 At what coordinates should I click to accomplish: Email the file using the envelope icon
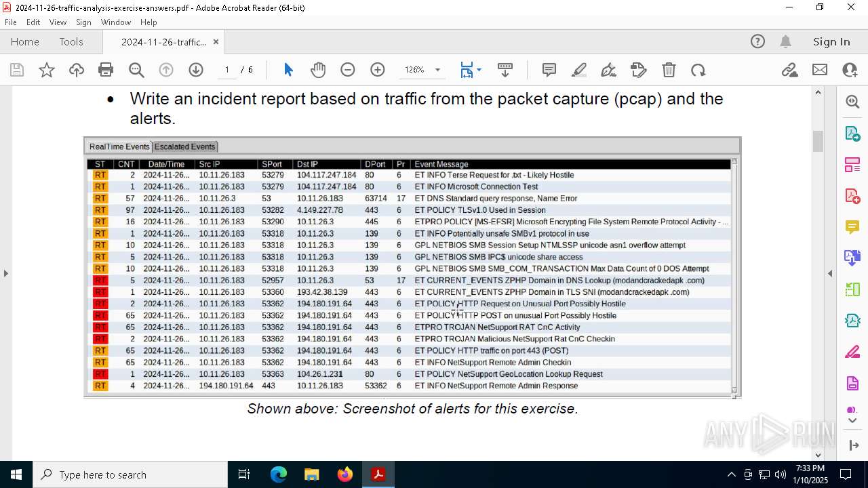click(x=820, y=70)
